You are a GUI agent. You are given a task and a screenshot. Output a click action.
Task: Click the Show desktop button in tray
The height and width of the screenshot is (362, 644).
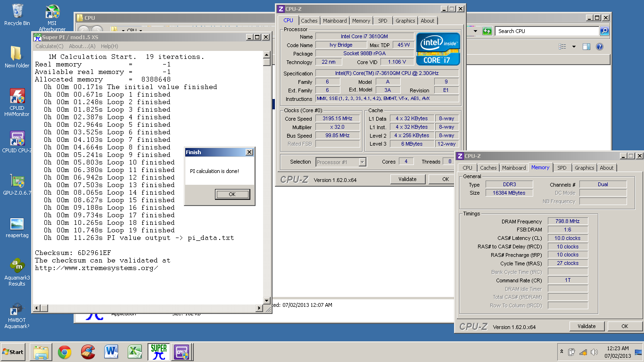click(638, 352)
